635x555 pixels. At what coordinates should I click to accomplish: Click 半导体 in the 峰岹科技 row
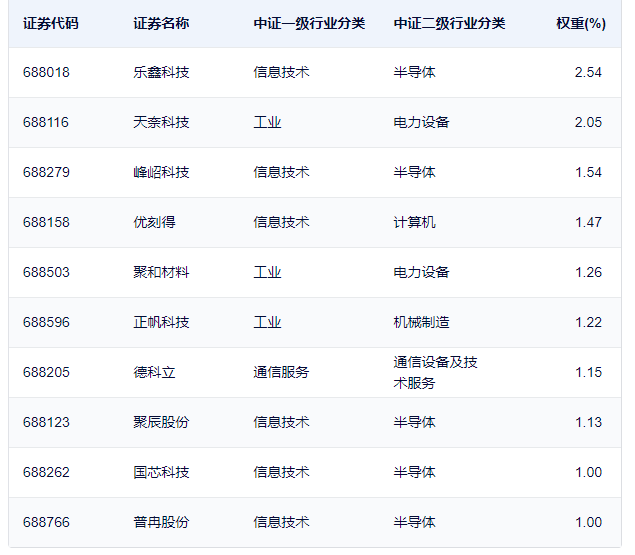[415, 172]
